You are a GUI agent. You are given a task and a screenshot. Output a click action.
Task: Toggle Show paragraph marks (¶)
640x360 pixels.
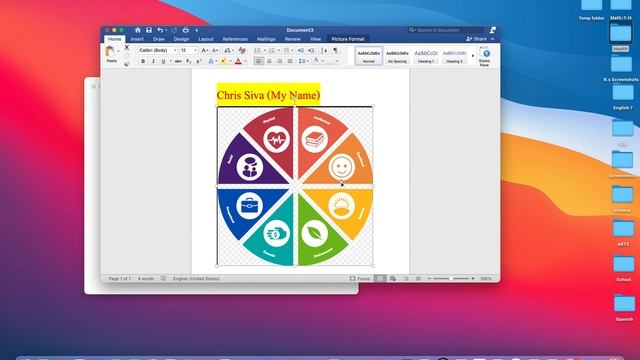(336, 50)
